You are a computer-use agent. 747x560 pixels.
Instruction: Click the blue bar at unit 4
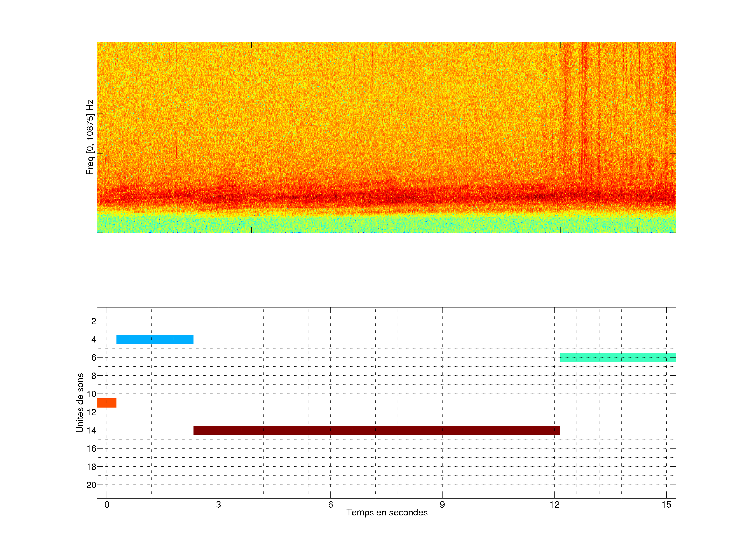point(155,339)
